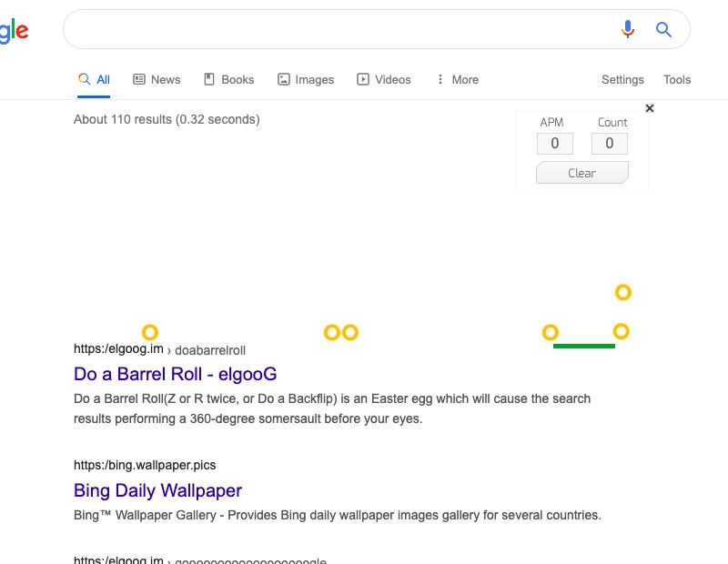
Task: Click the microphone voice search icon
Action: pos(627,30)
